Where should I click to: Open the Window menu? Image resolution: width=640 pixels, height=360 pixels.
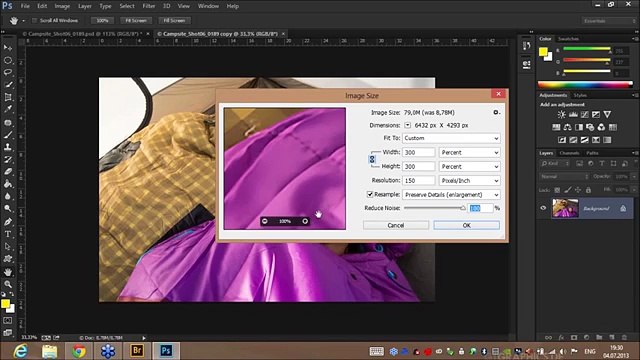(x=208, y=6)
